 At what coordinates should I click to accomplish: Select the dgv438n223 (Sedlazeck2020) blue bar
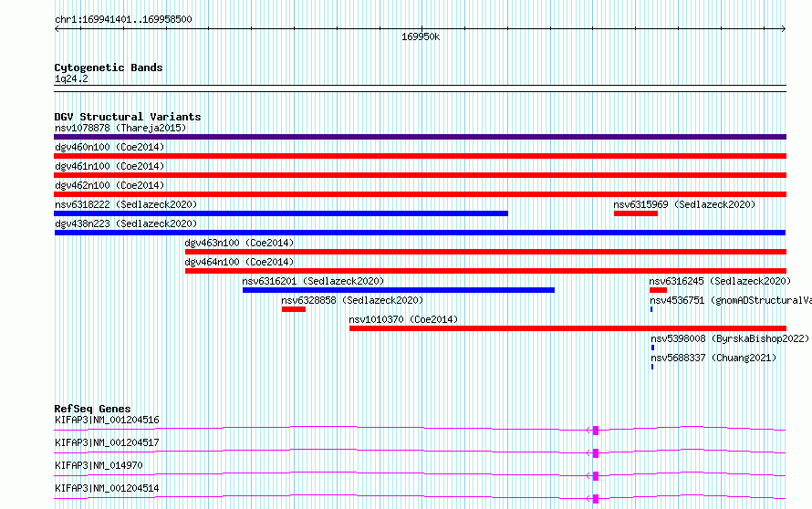[x=420, y=233]
